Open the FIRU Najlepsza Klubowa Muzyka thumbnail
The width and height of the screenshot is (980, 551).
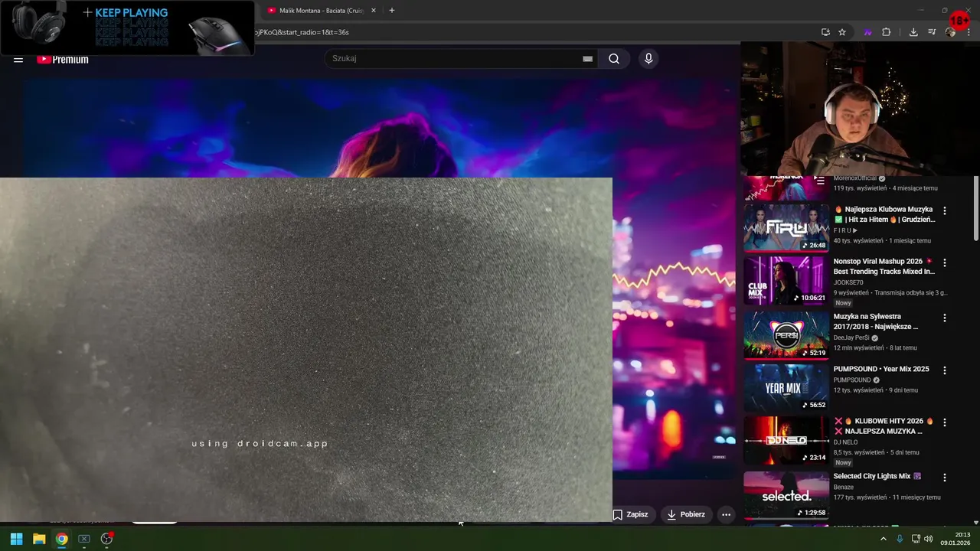point(786,227)
